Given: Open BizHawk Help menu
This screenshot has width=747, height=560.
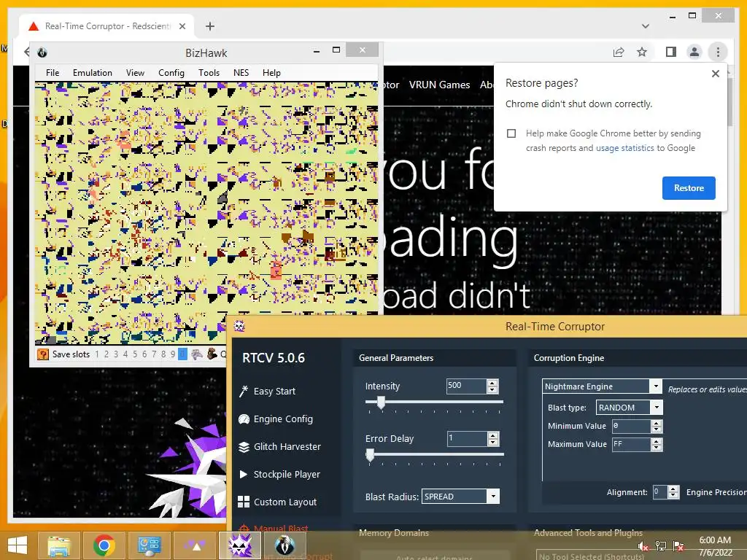Looking at the screenshot, I should [271, 73].
